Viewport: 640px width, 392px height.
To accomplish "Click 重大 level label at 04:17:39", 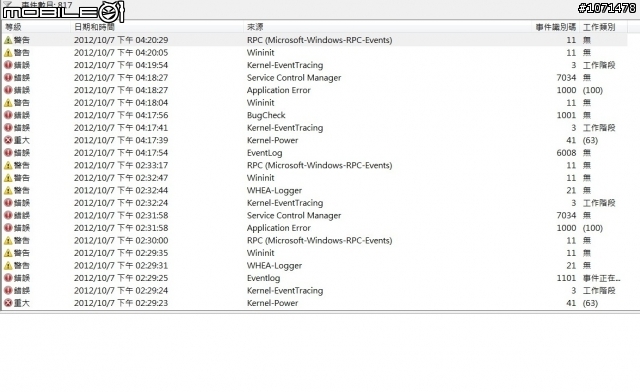I will pyautogui.click(x=22, y=140).
